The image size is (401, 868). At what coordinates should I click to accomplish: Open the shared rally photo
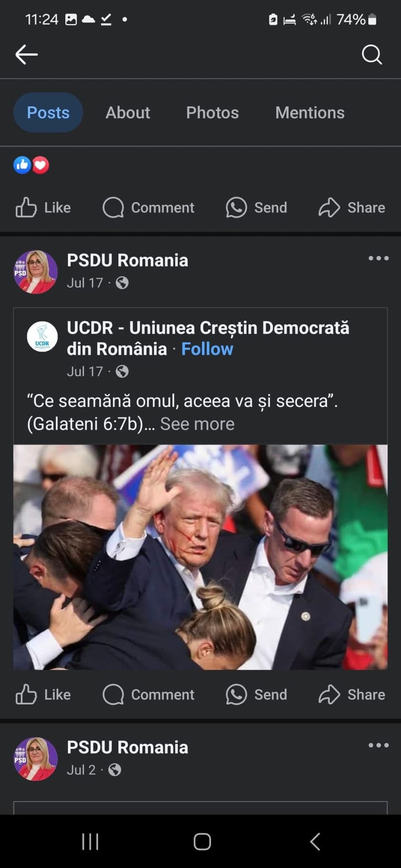pos(200,557)
